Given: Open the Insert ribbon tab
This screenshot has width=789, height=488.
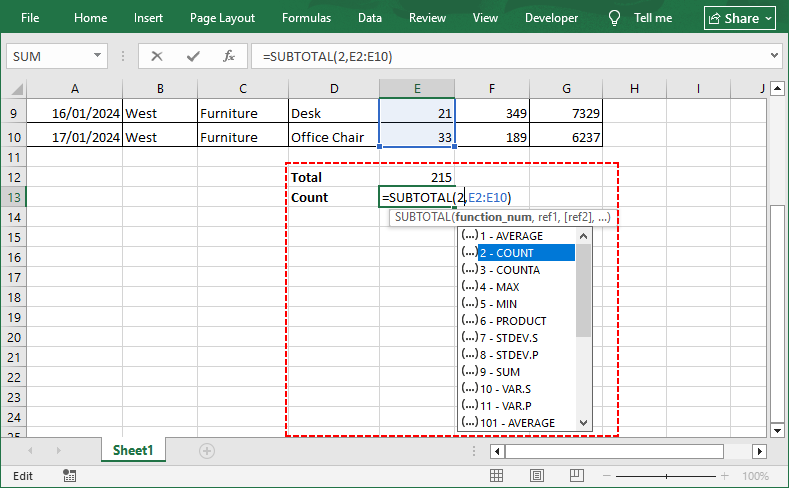Looking at the screenshot, I should pos(148,18).
